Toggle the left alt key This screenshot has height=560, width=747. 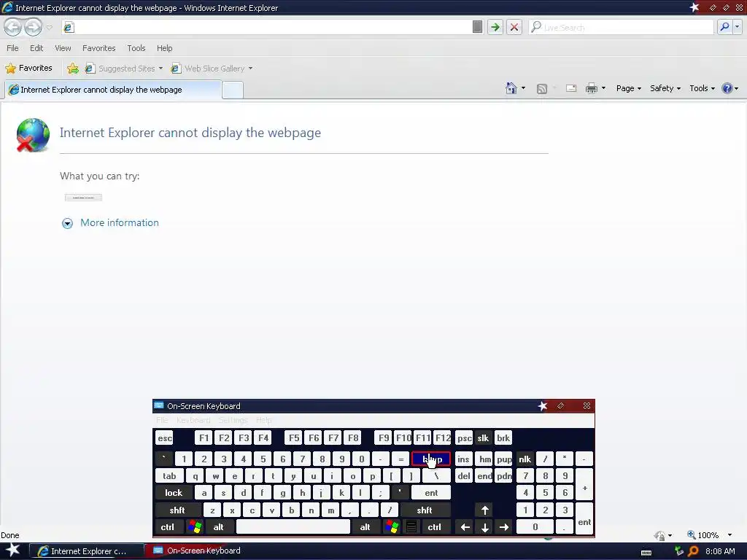[x=218, y=527]
